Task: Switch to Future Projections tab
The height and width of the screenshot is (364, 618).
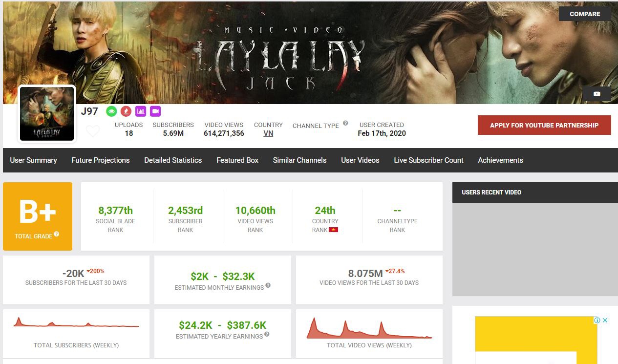Action: (x=101, y=160)
